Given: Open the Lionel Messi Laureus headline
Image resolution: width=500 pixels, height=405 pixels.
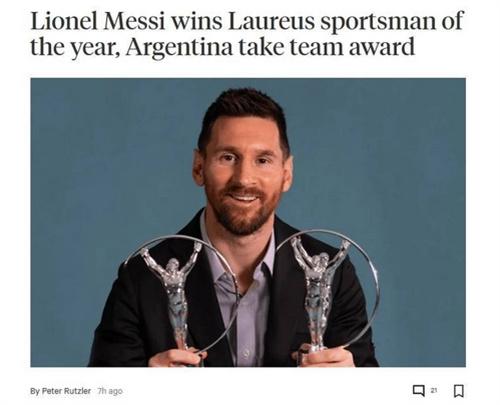Looking at the screenshot, I should click(247, 33).
